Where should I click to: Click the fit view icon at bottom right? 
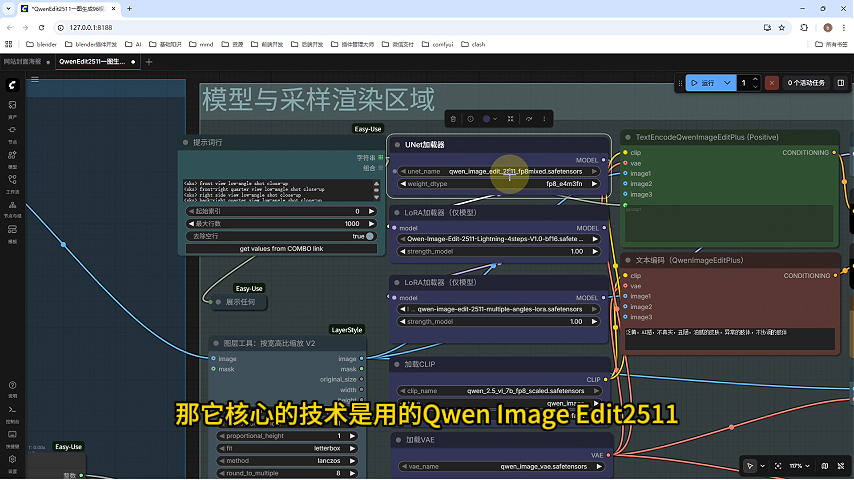[x=778, y=466]
